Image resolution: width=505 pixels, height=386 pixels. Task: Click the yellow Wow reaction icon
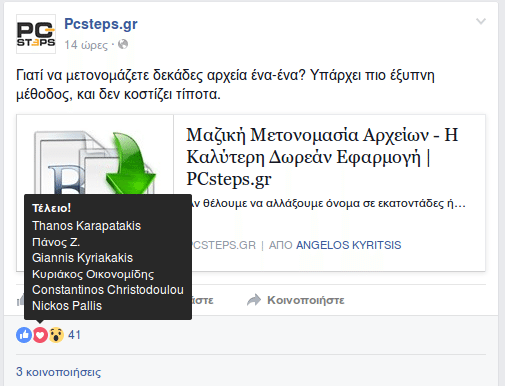56,335
